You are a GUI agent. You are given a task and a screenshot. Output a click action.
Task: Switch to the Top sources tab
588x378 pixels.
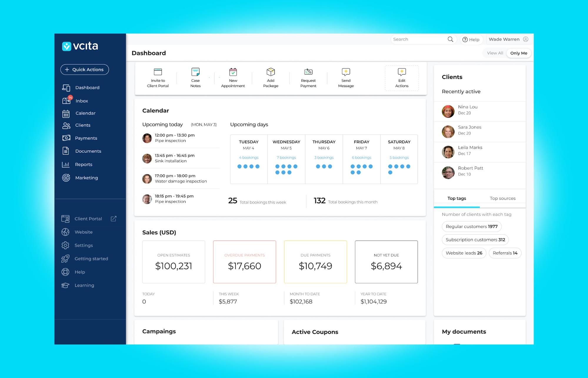502,198
